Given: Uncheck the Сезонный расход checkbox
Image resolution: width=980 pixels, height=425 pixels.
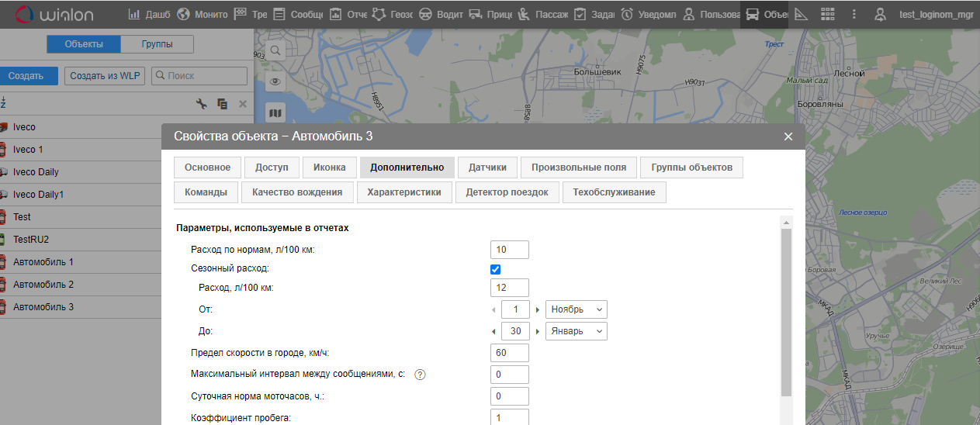Looking at the screenshot, I should coord(496,269).
